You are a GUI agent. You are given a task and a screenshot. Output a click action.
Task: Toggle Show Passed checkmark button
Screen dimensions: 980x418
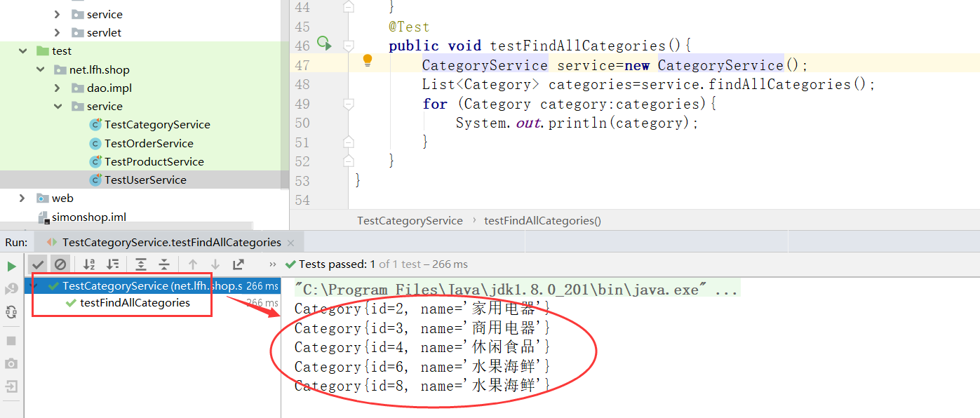pyautogui.click(x=38, y=264)
